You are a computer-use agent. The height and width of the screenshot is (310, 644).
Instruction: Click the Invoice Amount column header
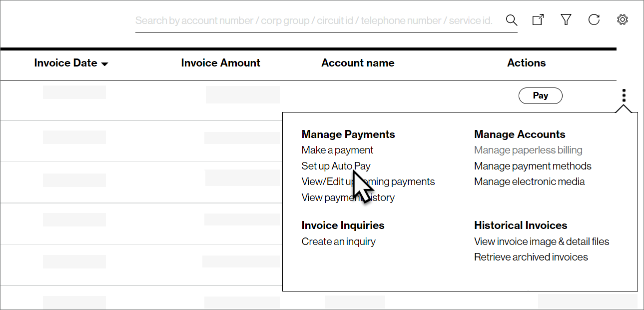(220, 63)
